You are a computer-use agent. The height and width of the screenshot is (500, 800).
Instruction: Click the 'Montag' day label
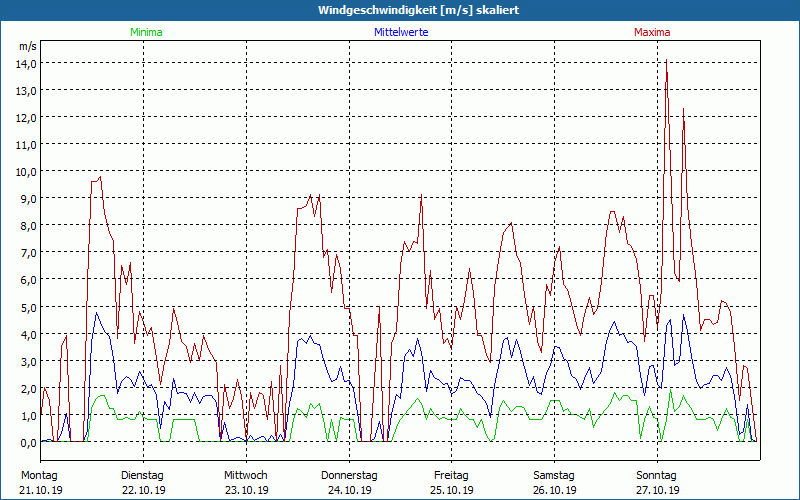[x=39, y=476]
